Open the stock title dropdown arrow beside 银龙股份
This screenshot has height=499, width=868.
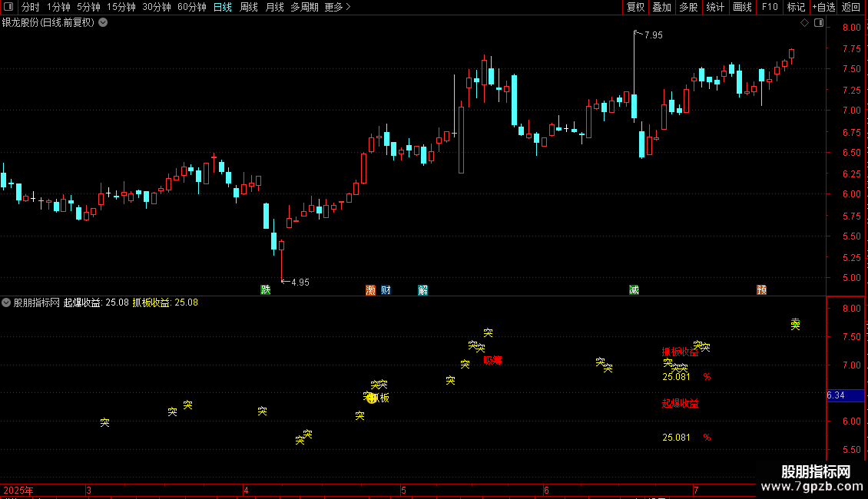[103, 23]
